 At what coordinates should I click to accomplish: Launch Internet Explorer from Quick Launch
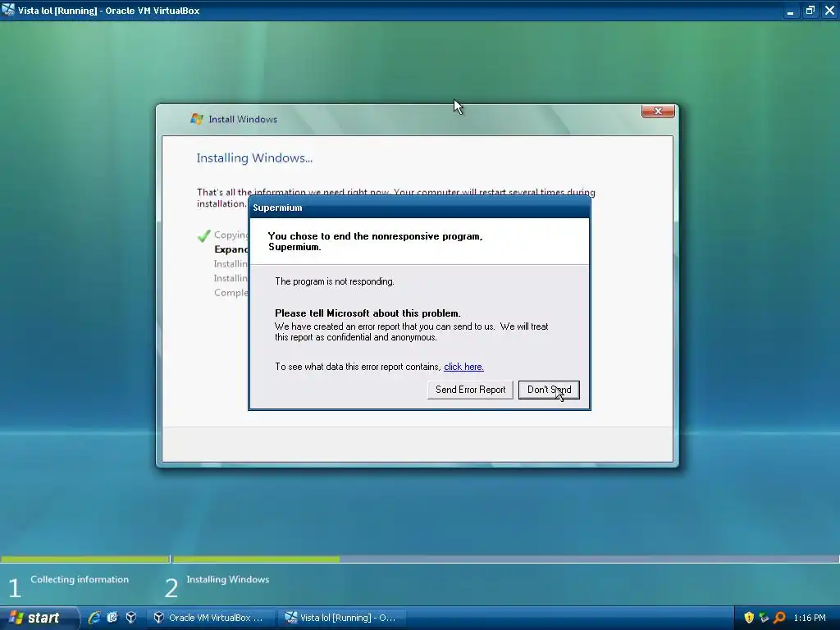[x=94, y=618]
